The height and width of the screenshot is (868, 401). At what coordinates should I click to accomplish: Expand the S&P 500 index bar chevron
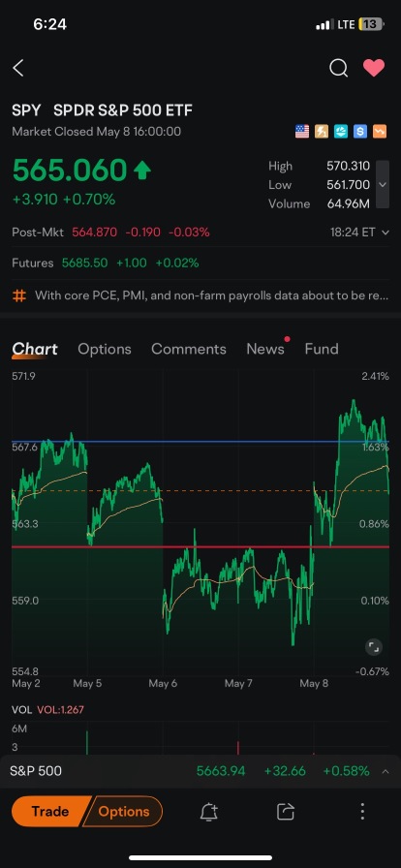click(x=386, y=771)
